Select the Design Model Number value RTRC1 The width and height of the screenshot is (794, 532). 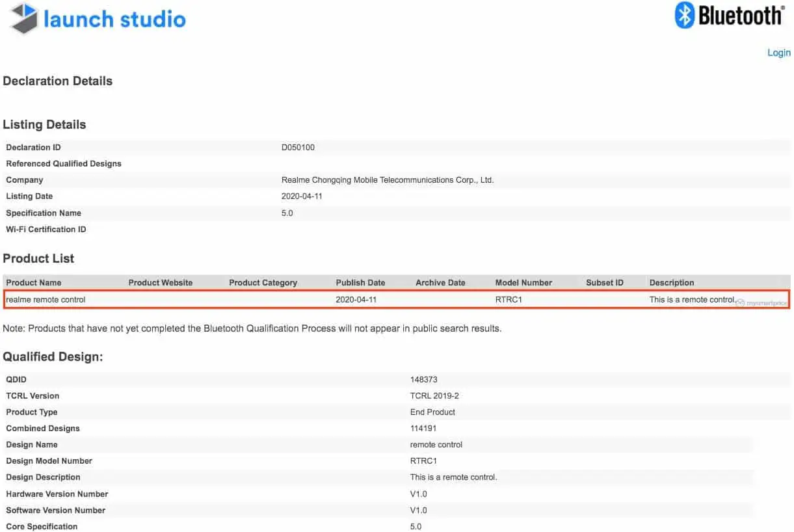[423, 461]
